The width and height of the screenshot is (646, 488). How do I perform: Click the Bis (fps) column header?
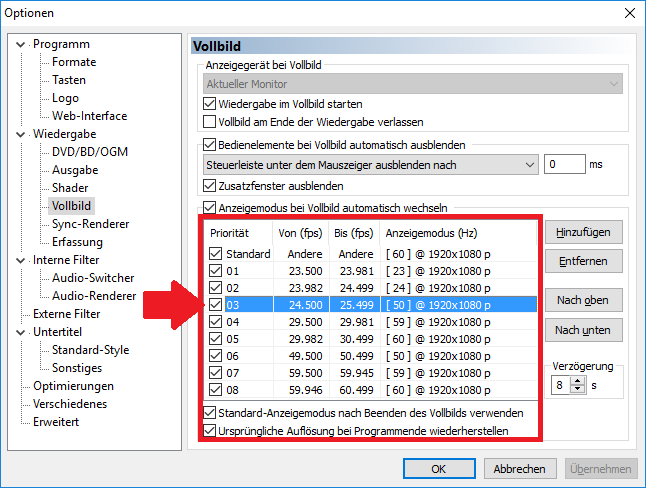[354, 233]
